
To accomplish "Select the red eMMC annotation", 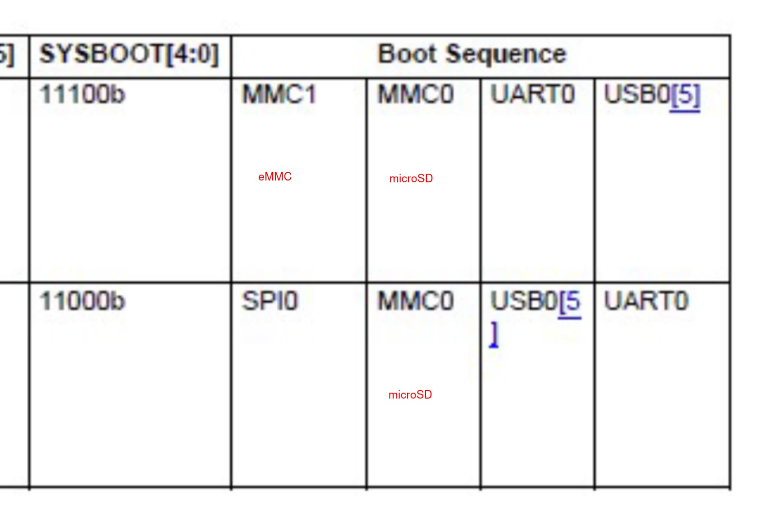I will click(x=275, y=177).
